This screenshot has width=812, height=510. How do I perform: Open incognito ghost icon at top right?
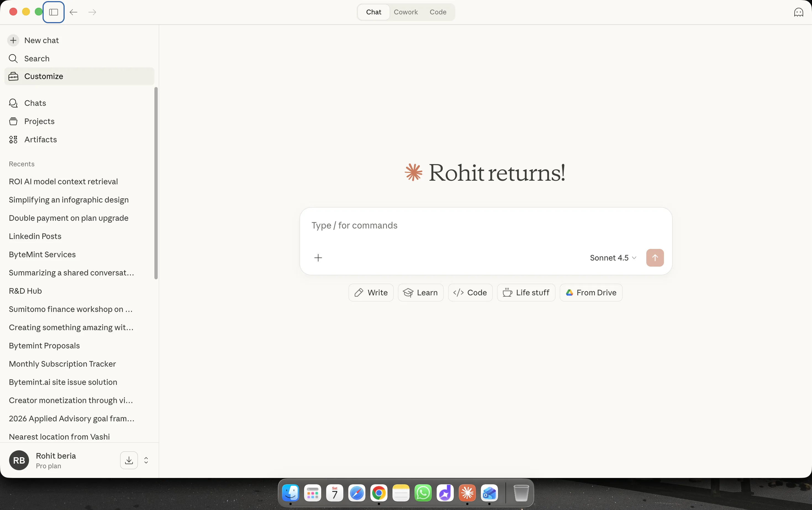pyautogui.click(x=798, y=12)
